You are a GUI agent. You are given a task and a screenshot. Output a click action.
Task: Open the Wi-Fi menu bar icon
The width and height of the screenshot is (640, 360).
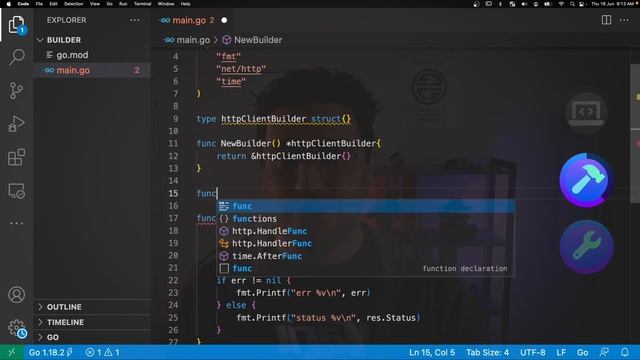pos(561,4)
